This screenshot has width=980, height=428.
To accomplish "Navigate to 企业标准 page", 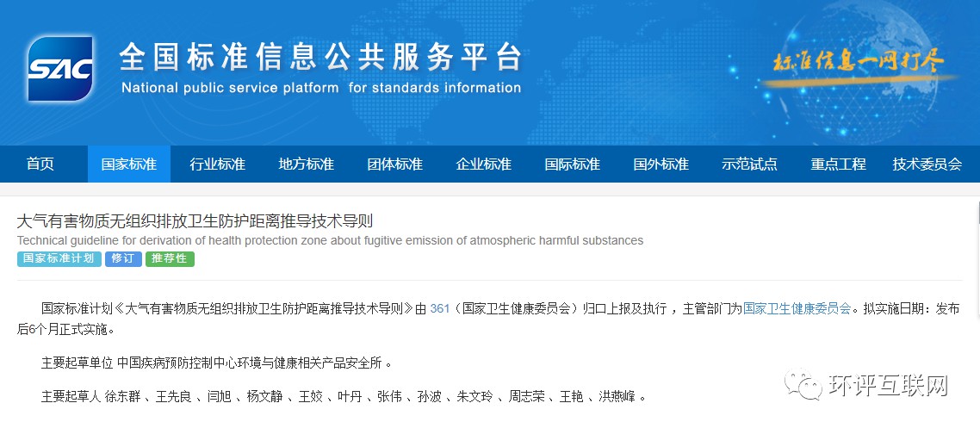I will point(484,164).
